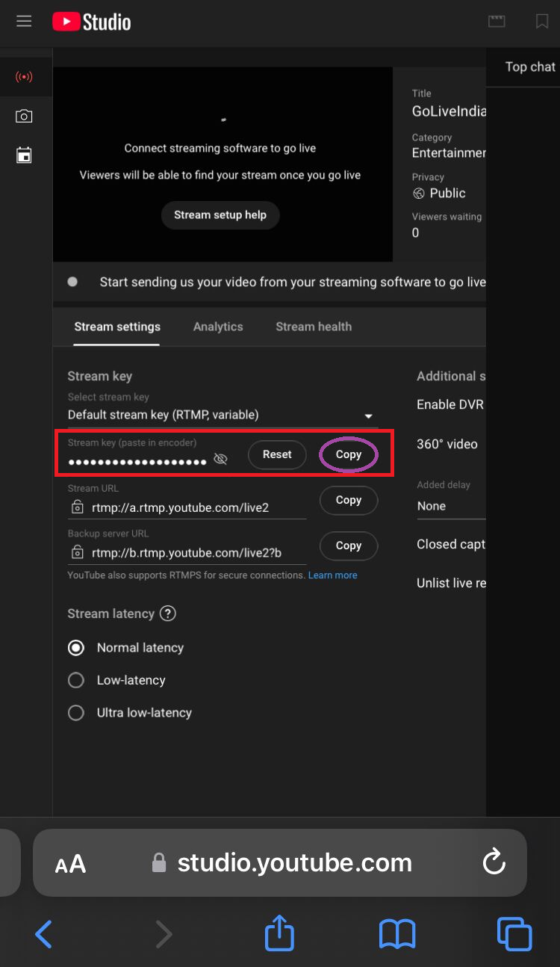Open the Stream latency help icon

coord(168,614)
